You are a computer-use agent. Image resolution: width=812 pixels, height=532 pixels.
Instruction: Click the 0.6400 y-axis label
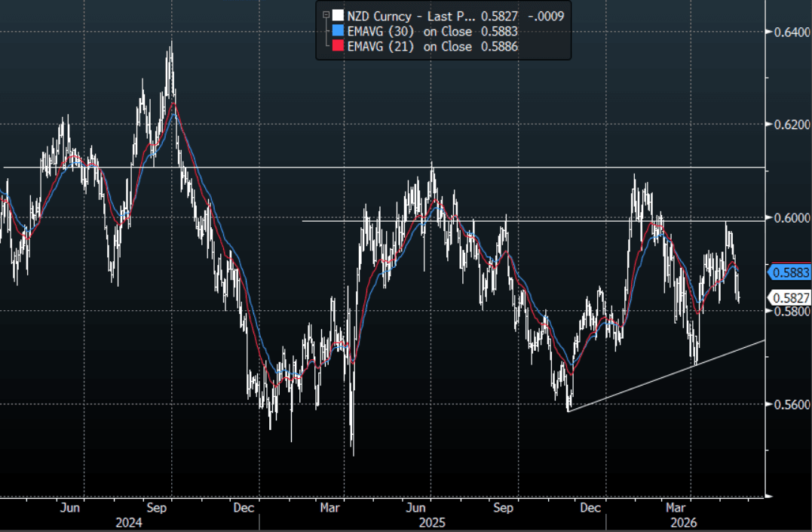coord(792,32)
